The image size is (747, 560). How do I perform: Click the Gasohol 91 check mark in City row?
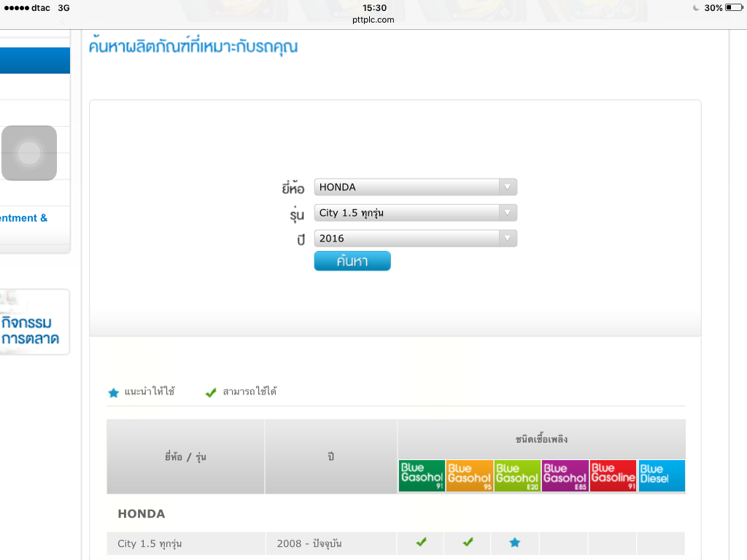click(421, 542)
